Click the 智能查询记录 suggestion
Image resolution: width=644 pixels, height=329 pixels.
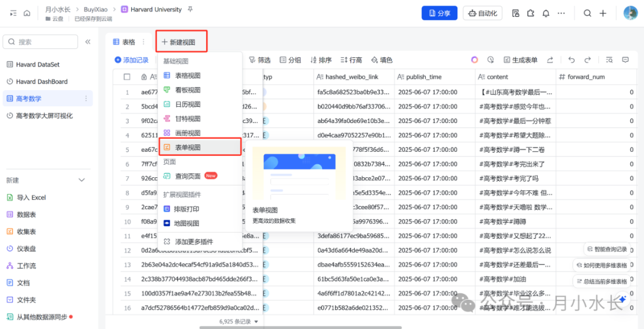[x=607, y=249]
